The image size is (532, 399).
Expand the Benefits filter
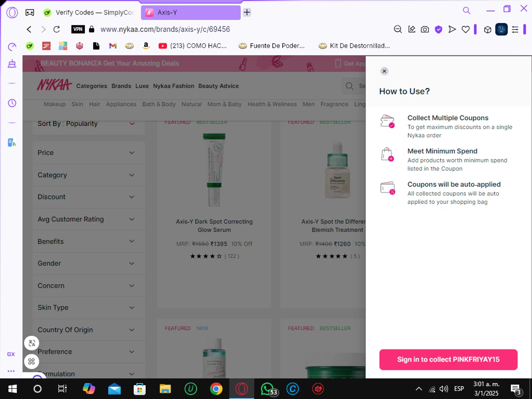coord(89,242)
